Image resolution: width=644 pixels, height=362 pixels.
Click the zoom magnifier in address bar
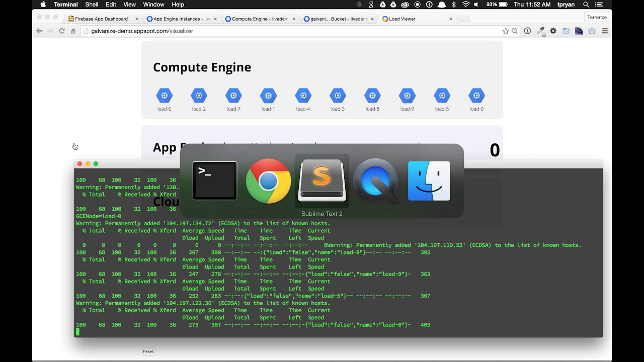point(515,31)
